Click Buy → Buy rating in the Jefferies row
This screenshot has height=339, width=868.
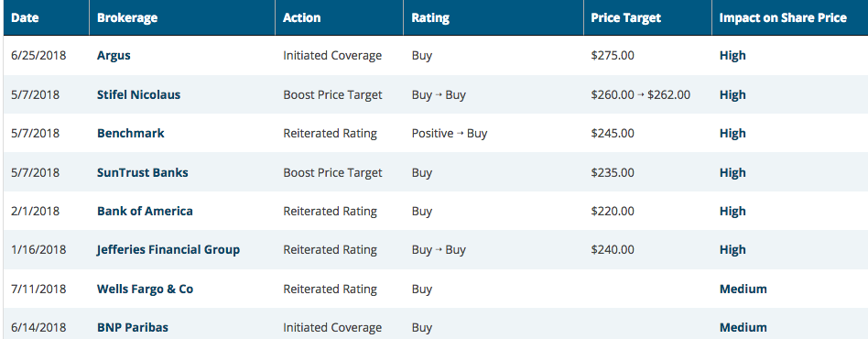[439, 250]
